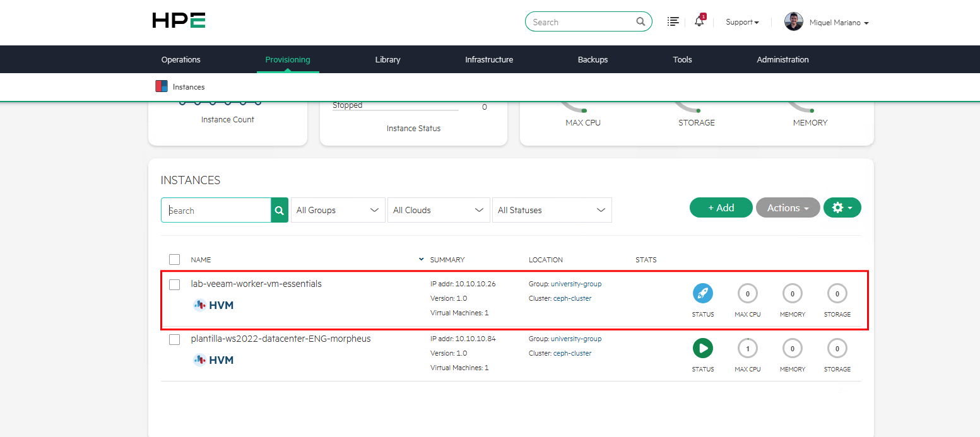
Task: Open the lab-veeam-worker-vm-essentials instance link
Action: pos(256,284)
